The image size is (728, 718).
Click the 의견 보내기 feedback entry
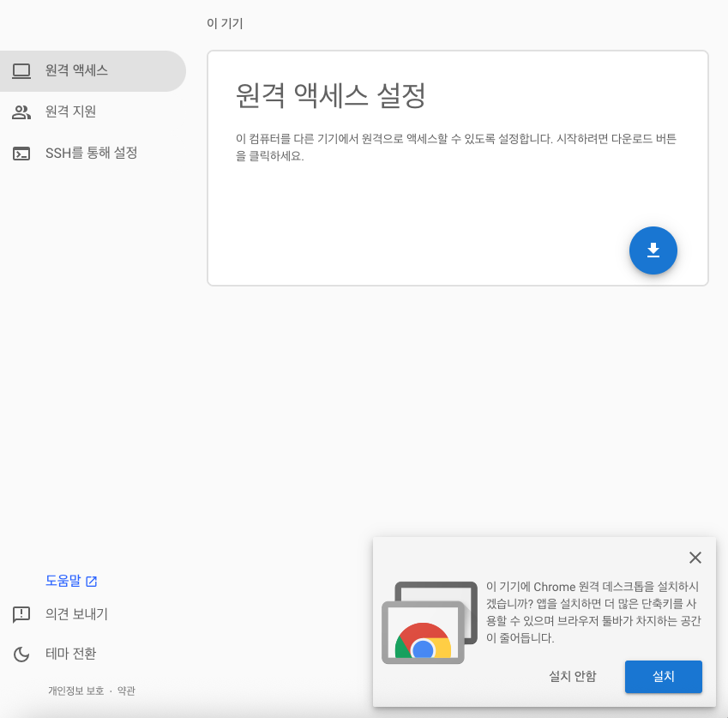pyautogui.click(x=76, y=614)
